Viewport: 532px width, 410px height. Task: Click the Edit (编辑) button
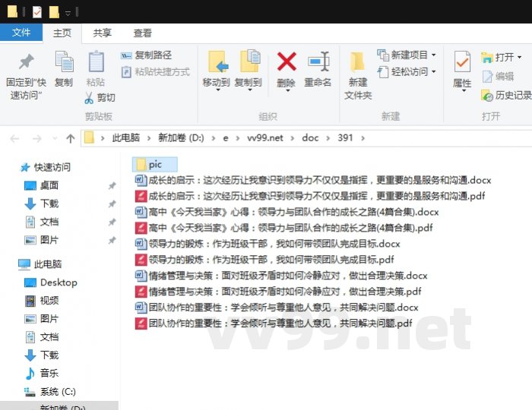point(498,77)
